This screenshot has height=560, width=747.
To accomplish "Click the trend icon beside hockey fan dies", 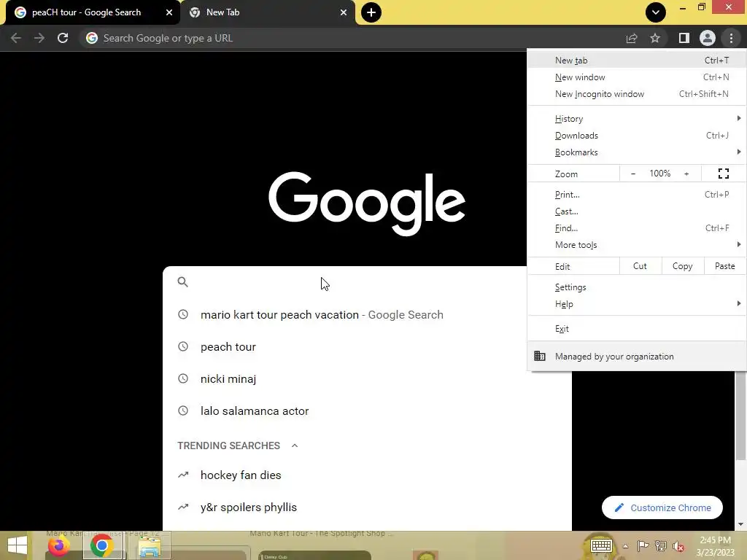I will (x=183, y=475).
